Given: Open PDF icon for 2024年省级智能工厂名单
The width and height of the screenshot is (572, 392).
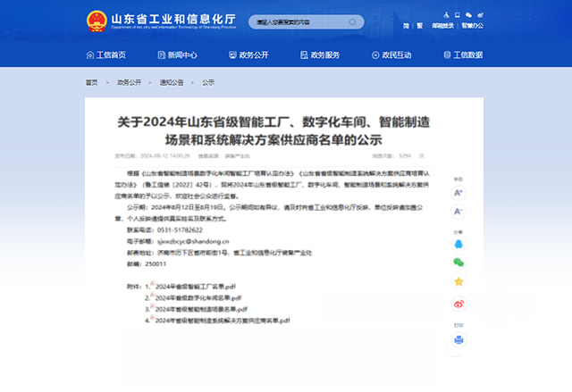Looking at the screenshot, I should click(x=153, y=284).
